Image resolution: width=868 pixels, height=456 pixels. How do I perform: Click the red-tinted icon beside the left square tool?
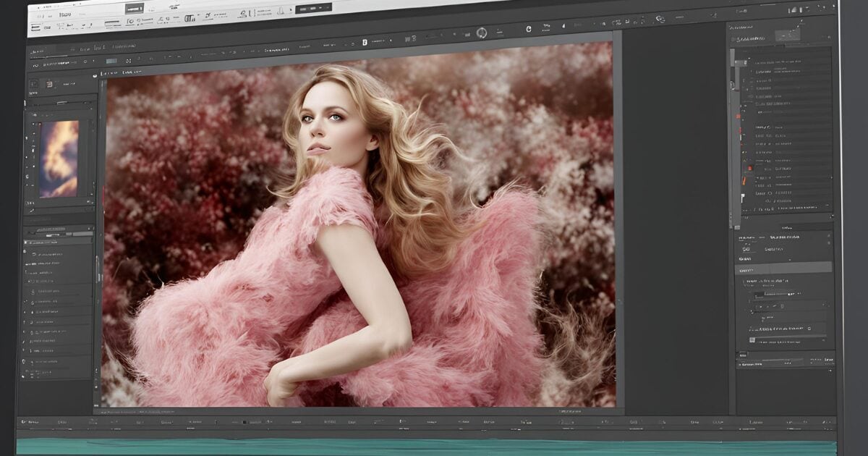coord(50,84)
